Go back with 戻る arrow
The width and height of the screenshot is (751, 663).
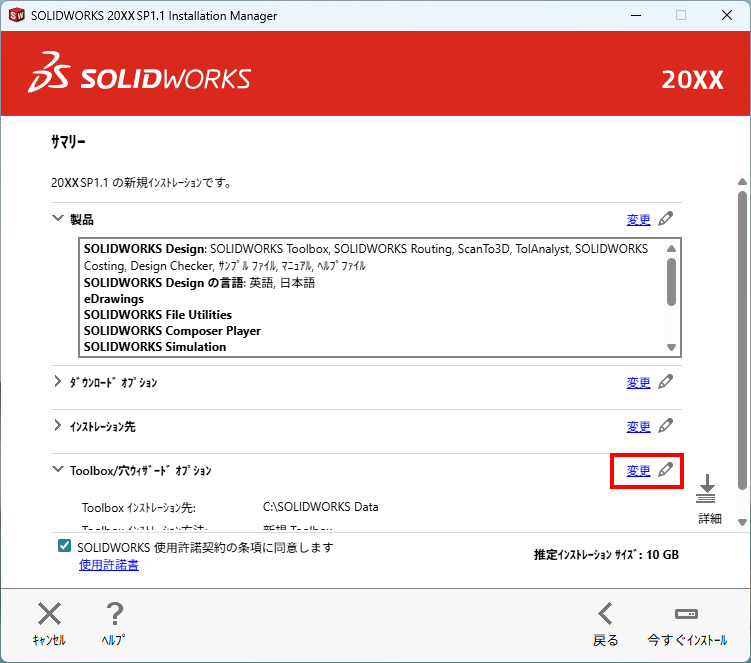pos(605,614)
